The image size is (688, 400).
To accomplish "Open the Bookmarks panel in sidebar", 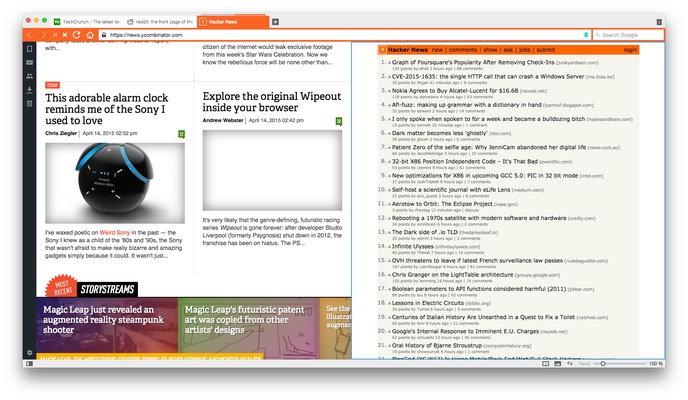I will click(x=29, y=49).
